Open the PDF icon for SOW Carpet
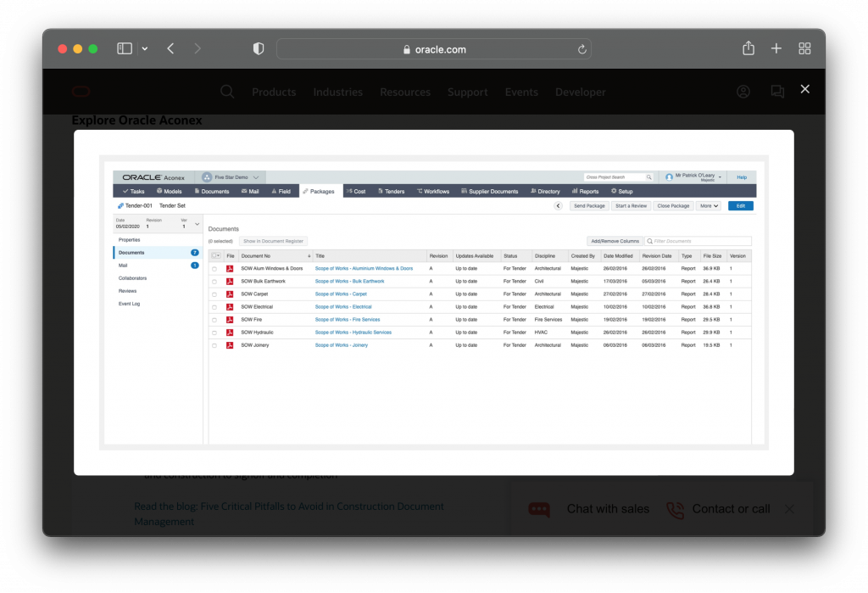Screen dimensions: 868x593 tap(230, 294)
